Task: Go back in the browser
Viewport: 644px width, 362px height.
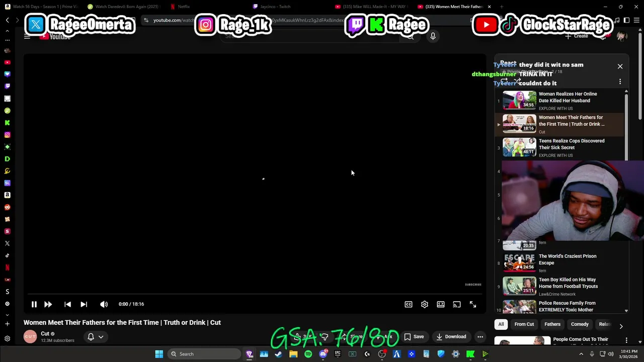Action: [7, 20]
